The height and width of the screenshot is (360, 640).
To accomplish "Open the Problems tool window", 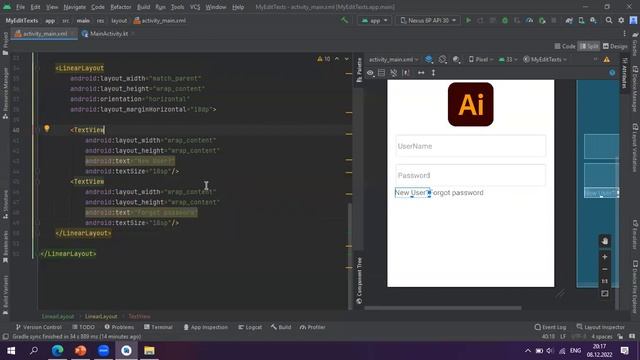I will point(119,327).
